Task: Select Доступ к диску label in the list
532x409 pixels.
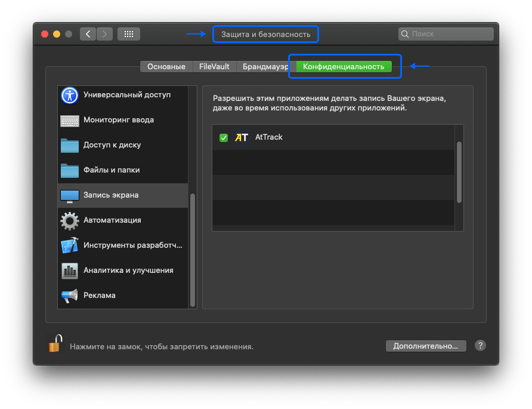Action: (x=112, y=145)
